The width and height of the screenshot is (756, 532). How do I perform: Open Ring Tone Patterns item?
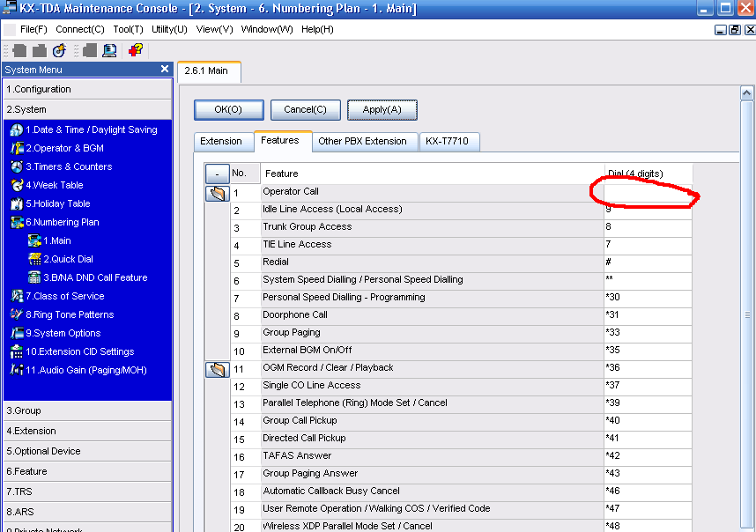(x=70, y=314)
